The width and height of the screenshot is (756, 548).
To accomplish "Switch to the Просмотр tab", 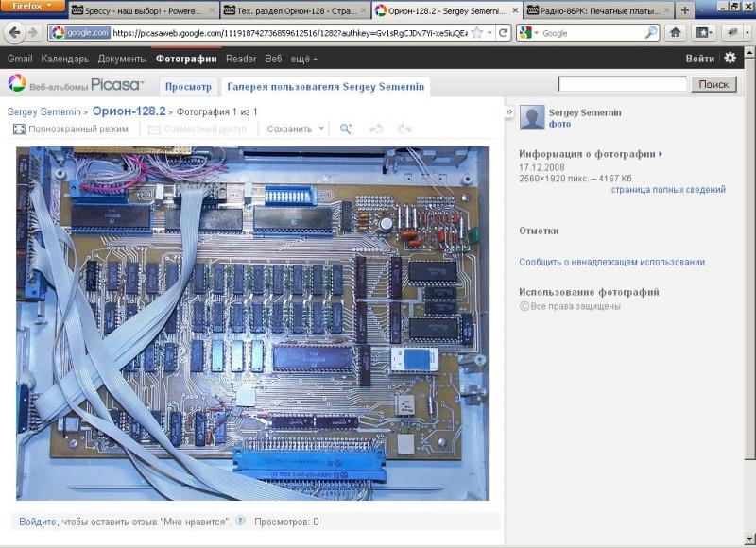I will pos(188,86).
